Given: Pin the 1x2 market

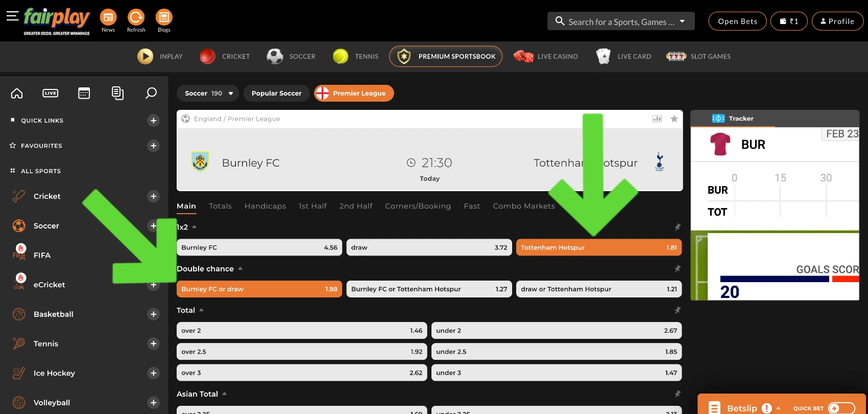Looking at the screenshot, I should 678,227.
